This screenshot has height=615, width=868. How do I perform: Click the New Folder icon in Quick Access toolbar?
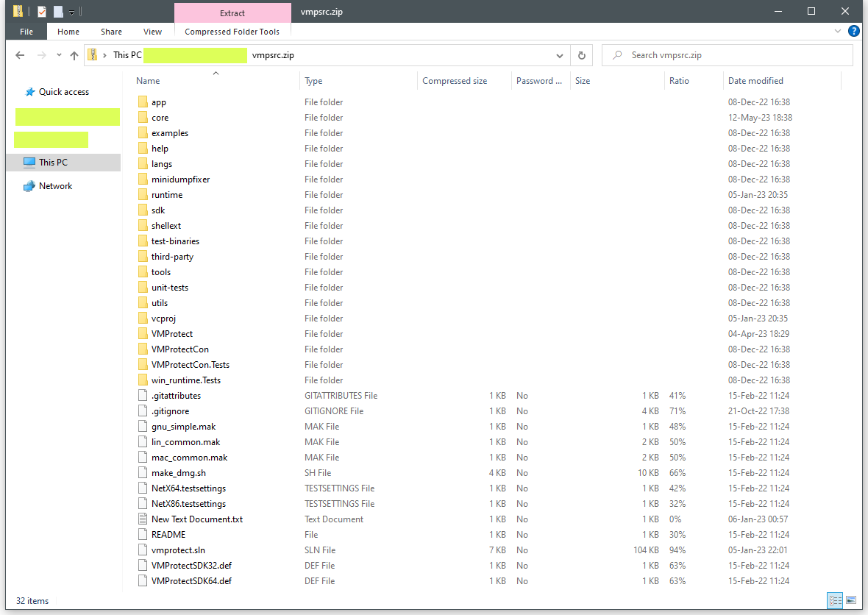pyautogui.click(x=58, y=11)
